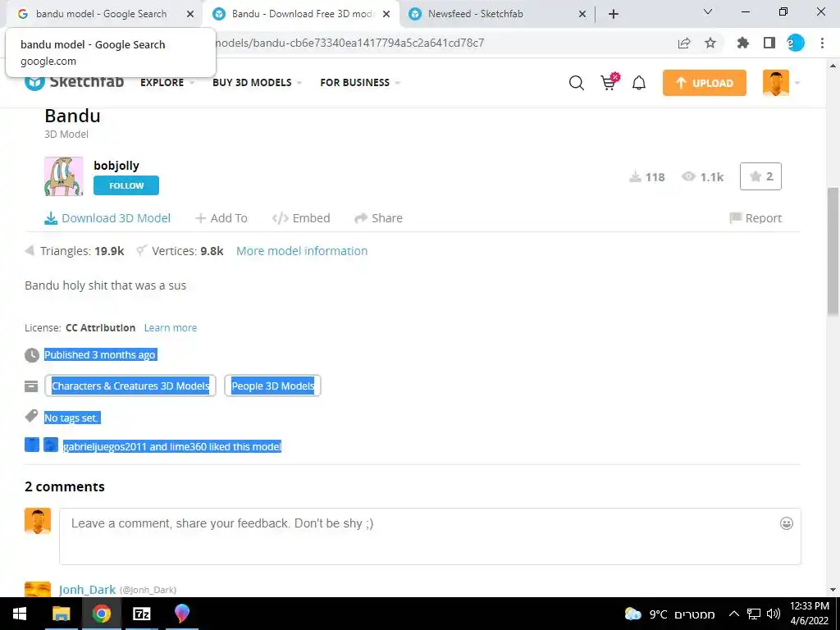Click the Chrome taskbar icon
The height and width of the screenshot is (630, 840).
[101, 614]
